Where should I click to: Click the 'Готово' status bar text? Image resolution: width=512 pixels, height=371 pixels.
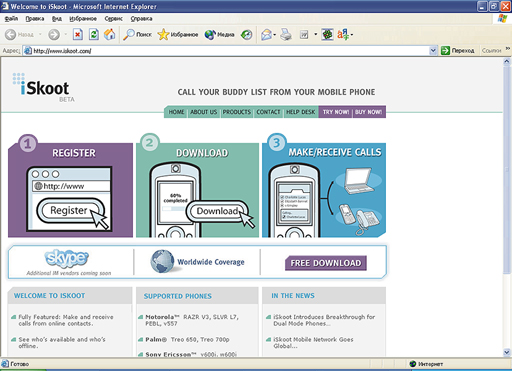pyautogui.click(x=20, y=364)
